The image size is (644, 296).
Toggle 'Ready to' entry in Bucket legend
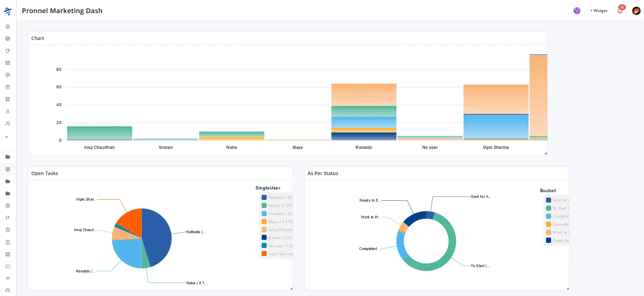coord(557,241)
